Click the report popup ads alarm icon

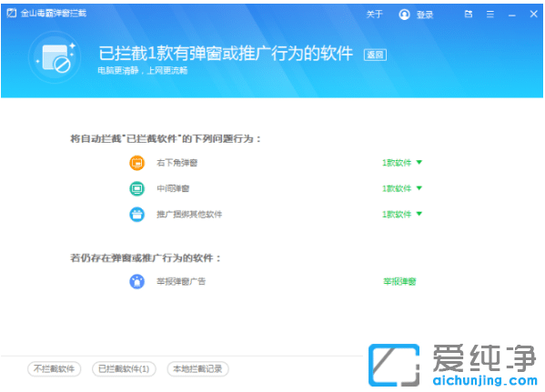click(x=137, y=281)
